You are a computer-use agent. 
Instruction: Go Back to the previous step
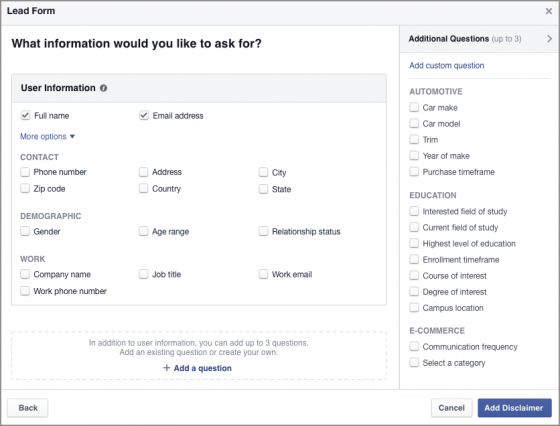coord(28,408)
